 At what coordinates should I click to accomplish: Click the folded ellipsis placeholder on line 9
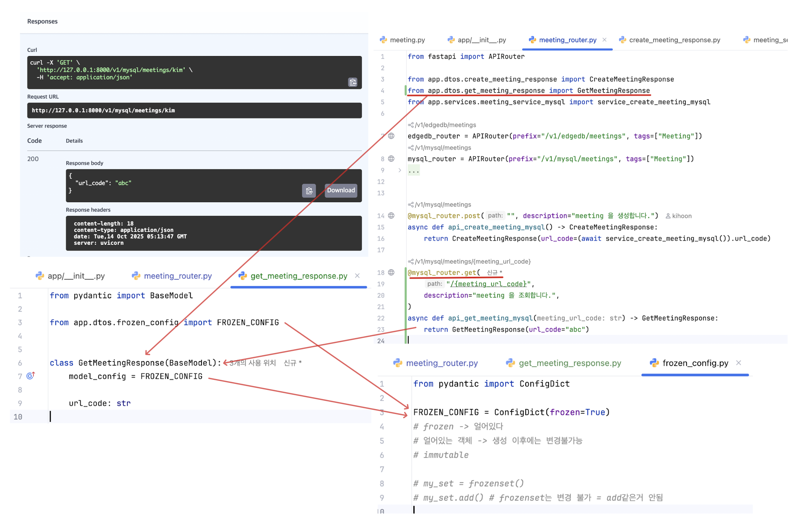(414, 171)
